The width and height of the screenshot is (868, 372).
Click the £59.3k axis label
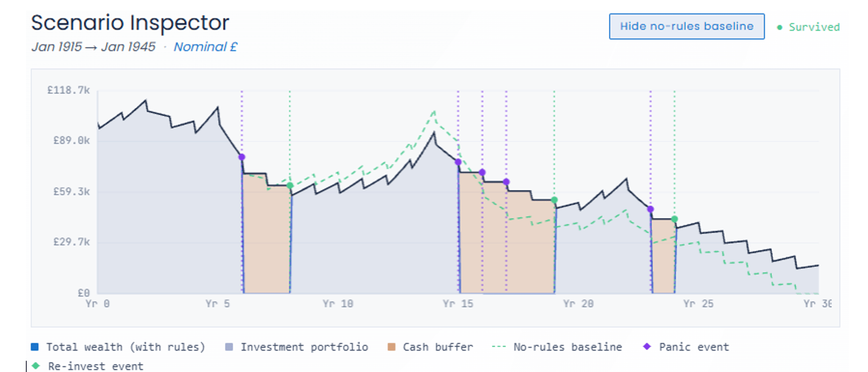click(72, 191)
